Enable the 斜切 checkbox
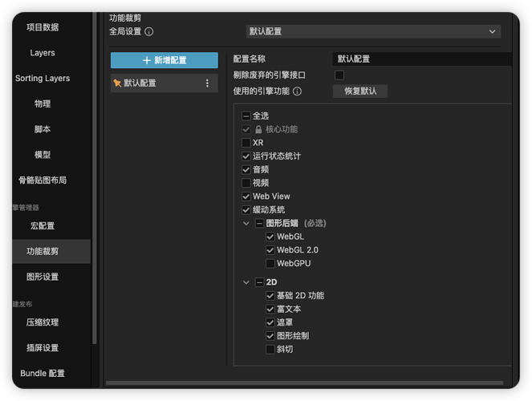The image size is (532, 401). tap(270, 349)
